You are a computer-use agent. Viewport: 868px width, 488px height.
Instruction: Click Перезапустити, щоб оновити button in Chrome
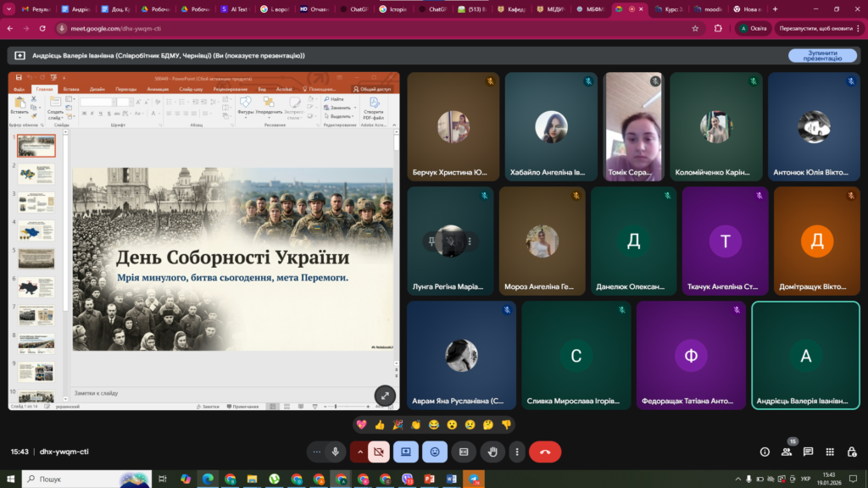coord(815,28)
